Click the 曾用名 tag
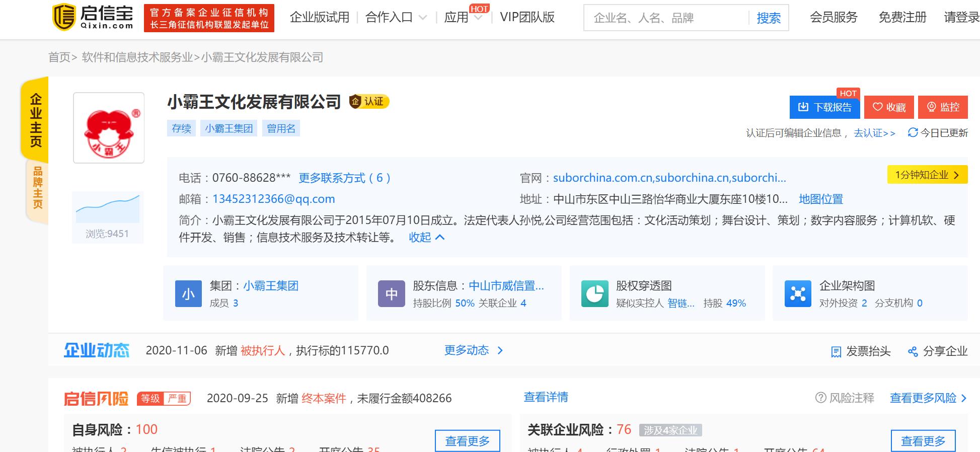Screen dimensions: 980x452 tap(281, 128)
